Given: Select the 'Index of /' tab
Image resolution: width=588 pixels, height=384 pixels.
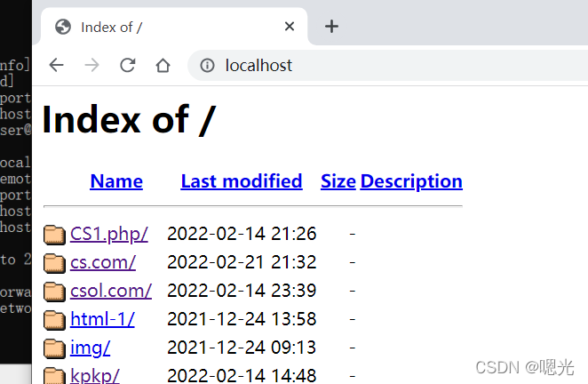Looking at the screenshot, I should coord(174,27).
